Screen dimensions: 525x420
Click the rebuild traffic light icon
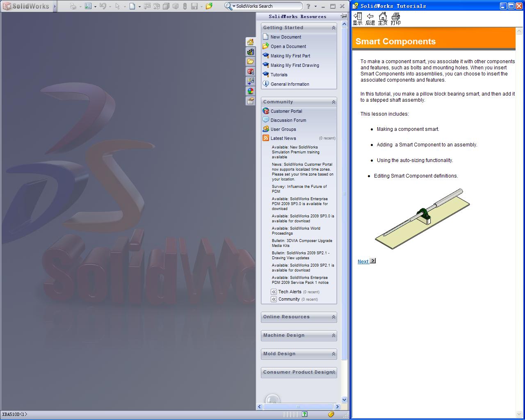185,6
